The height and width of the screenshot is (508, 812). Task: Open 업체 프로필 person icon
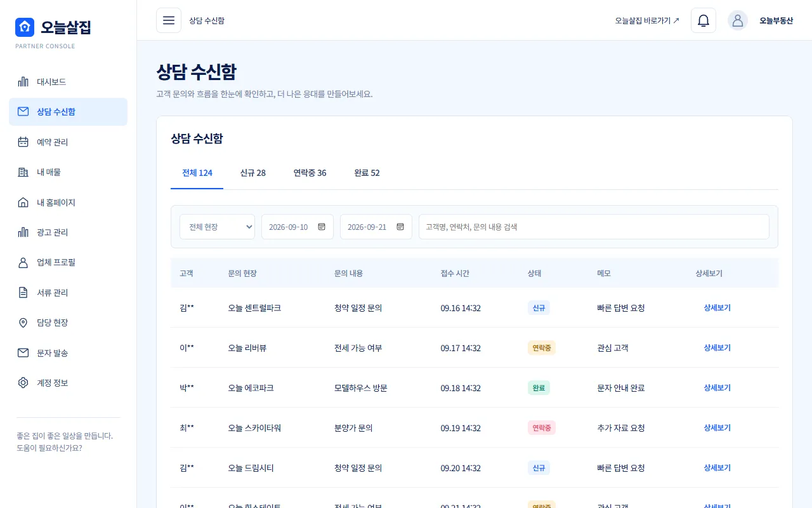(23, 262)
